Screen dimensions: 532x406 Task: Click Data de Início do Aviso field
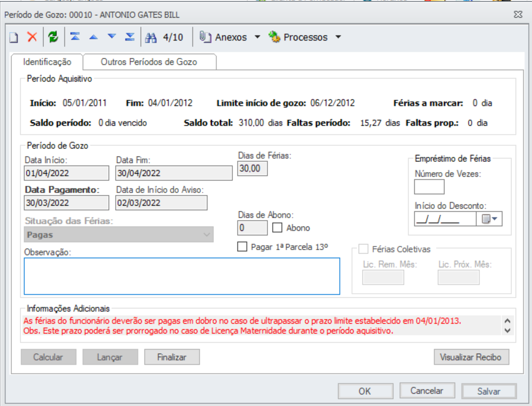[161, 202]
